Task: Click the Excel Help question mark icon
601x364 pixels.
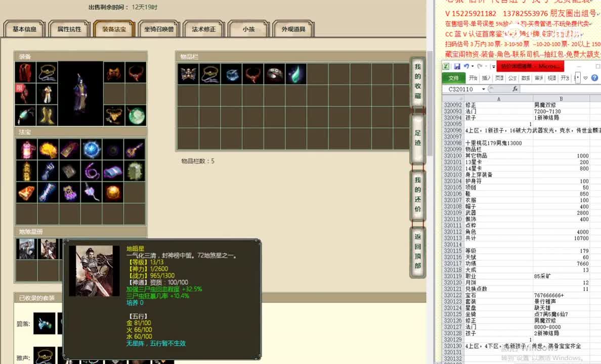Action: point(594,78)
